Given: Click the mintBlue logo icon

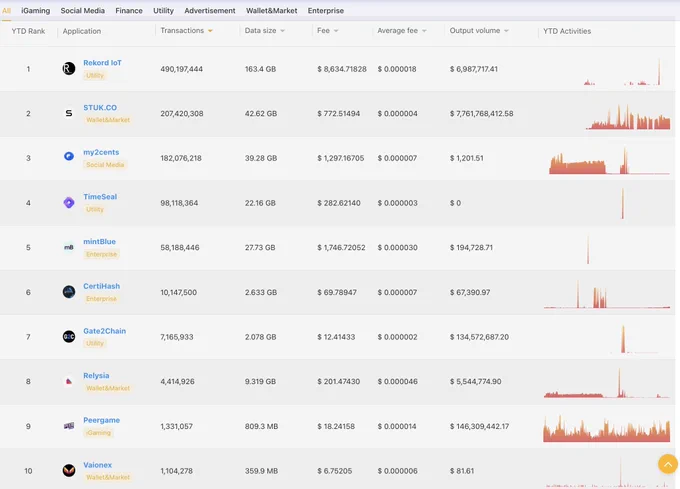Looking at the screenshot, I should point(69,247).
